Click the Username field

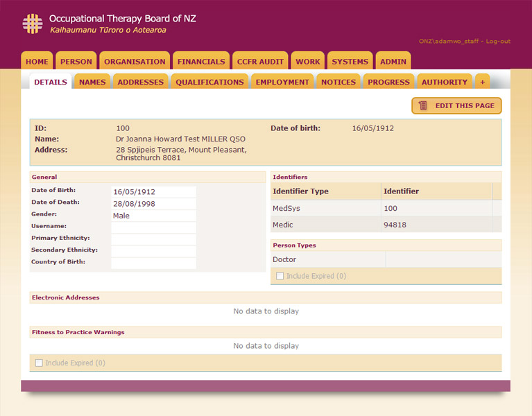153,227
